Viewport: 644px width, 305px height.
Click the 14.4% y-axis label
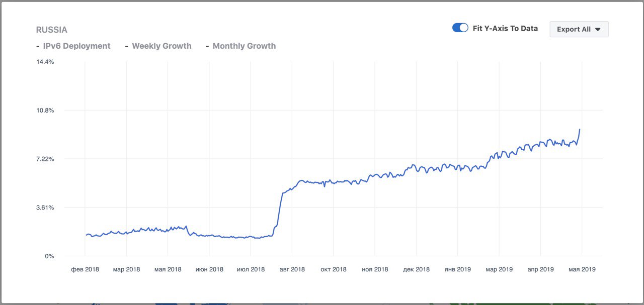[45, 61]
